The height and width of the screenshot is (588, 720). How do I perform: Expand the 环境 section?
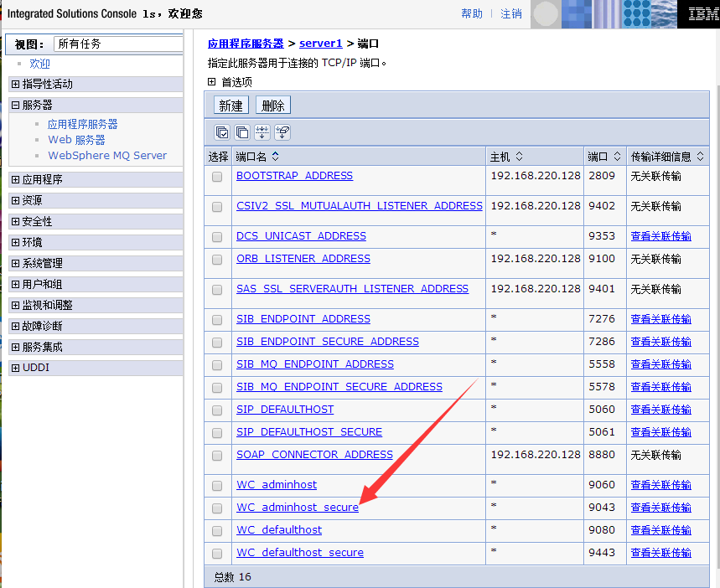16,242
